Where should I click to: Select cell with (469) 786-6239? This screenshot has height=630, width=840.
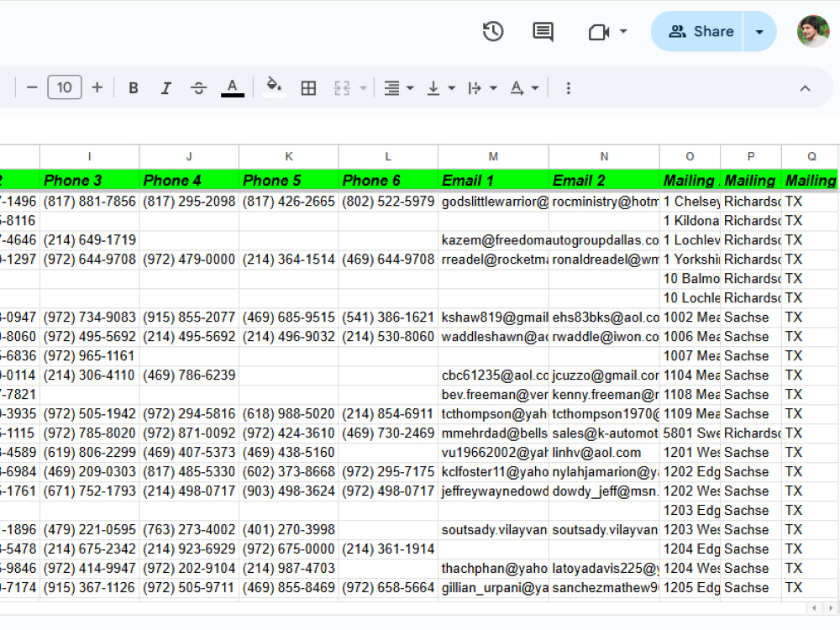[189, 375]
